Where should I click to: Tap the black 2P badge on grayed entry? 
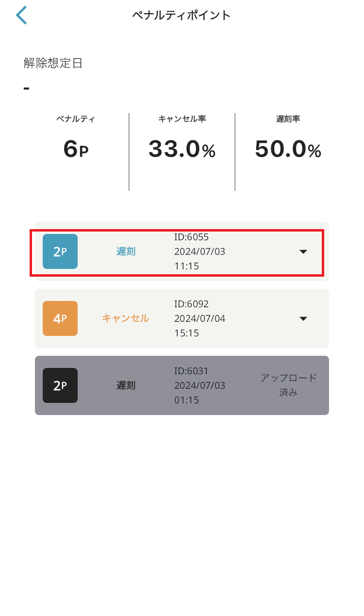tap(60, 385)
